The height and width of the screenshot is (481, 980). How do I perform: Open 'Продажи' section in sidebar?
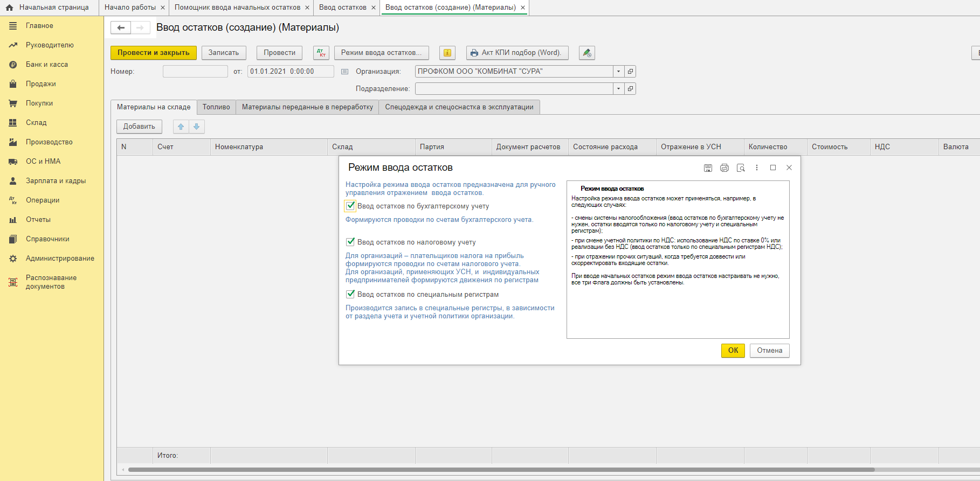(41, 84)
